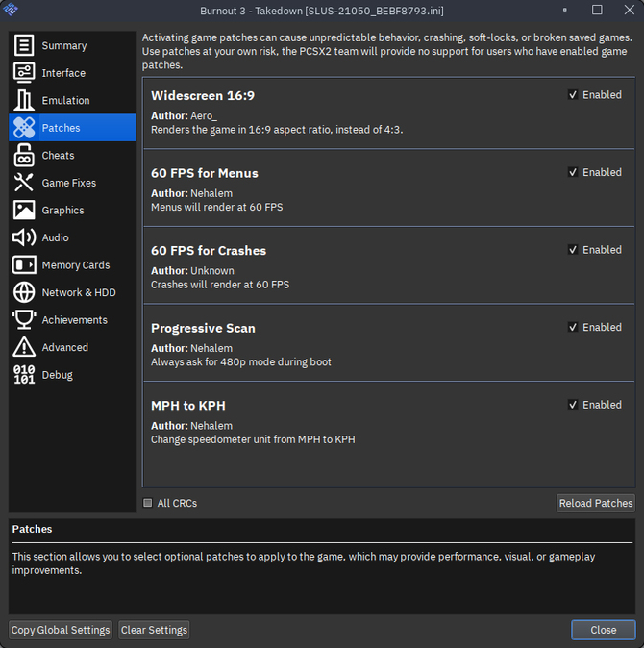The width and height of the screenshot is (644, 648).
Task: Click the Game Fixes tools icon
Action: point(24,183)
